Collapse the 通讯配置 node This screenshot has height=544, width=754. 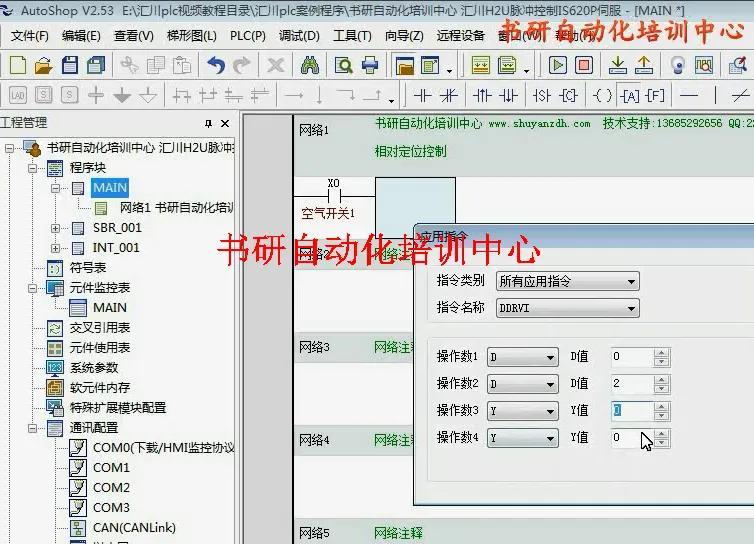pyautogui.click(x=32, y=428)
